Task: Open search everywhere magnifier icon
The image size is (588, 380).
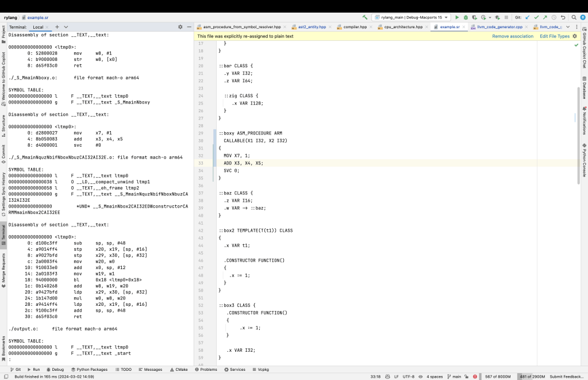Action: tap(574, 18)
